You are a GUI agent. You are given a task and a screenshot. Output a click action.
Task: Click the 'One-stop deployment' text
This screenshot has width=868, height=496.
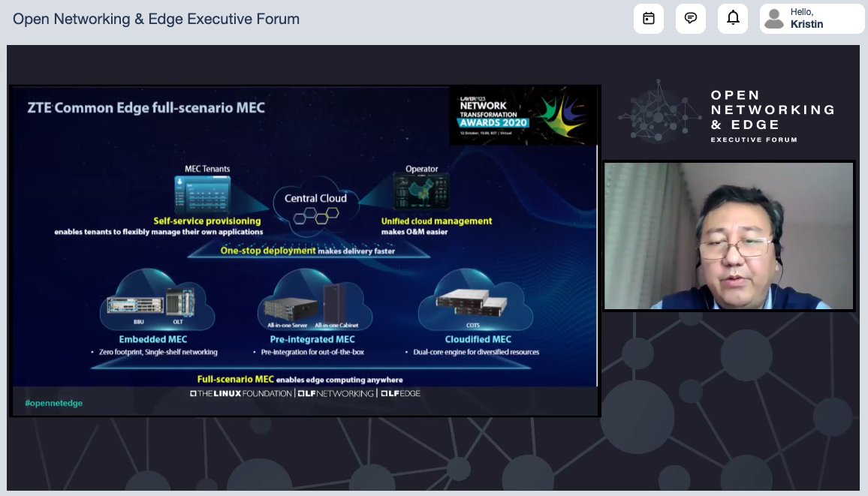pos(268,251)
